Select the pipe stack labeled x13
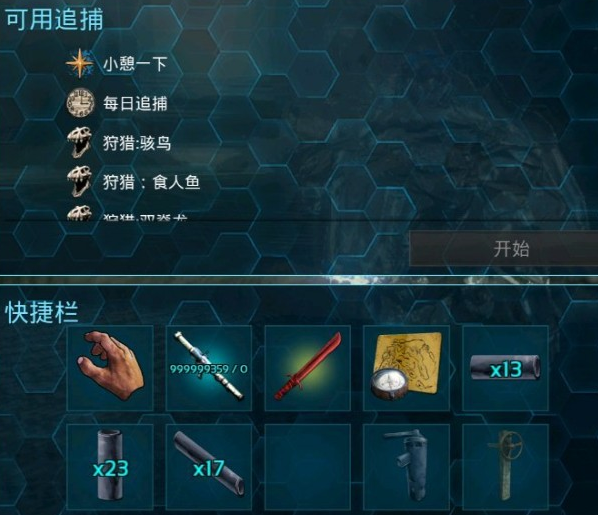The image size is (598, 515). [x=505, y=368]
